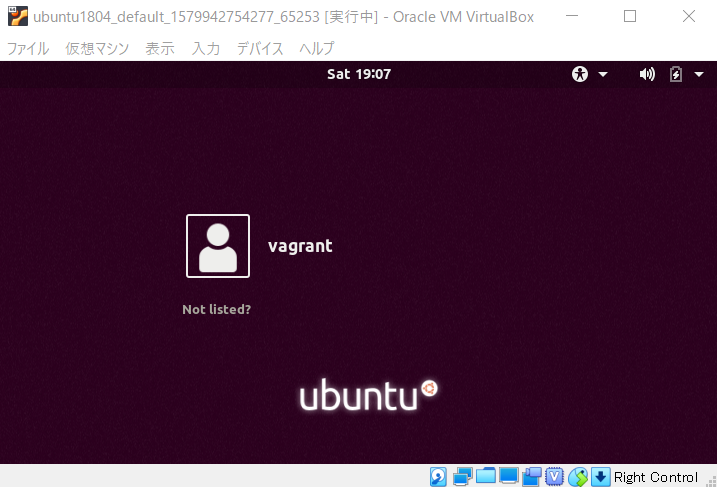
Task: Click the CPU virtualization V icon
Action: point(554,477)
